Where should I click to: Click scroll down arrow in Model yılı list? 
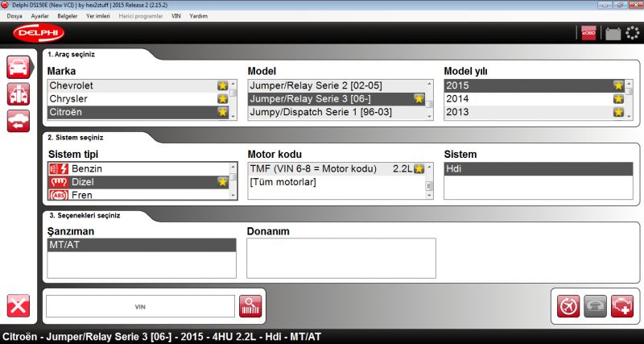click(630, 116)
